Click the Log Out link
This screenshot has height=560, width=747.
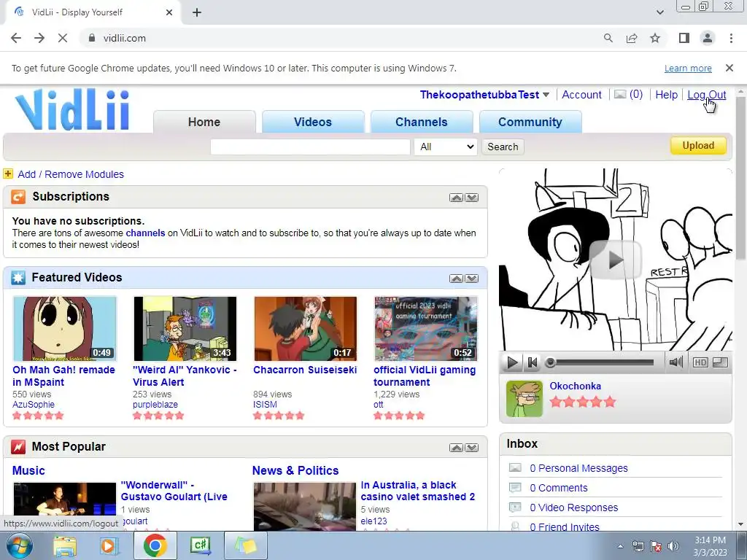(x=706, y=95)
